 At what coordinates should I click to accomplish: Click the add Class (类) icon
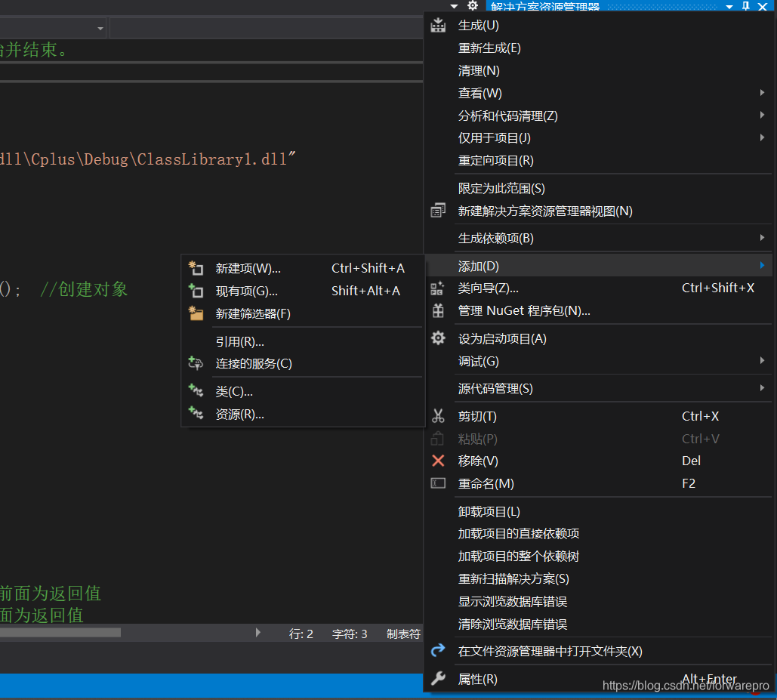tap(196, 391)
